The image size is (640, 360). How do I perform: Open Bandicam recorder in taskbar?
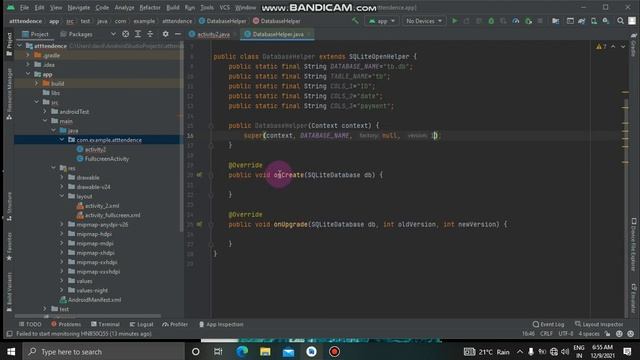point(334,351)
